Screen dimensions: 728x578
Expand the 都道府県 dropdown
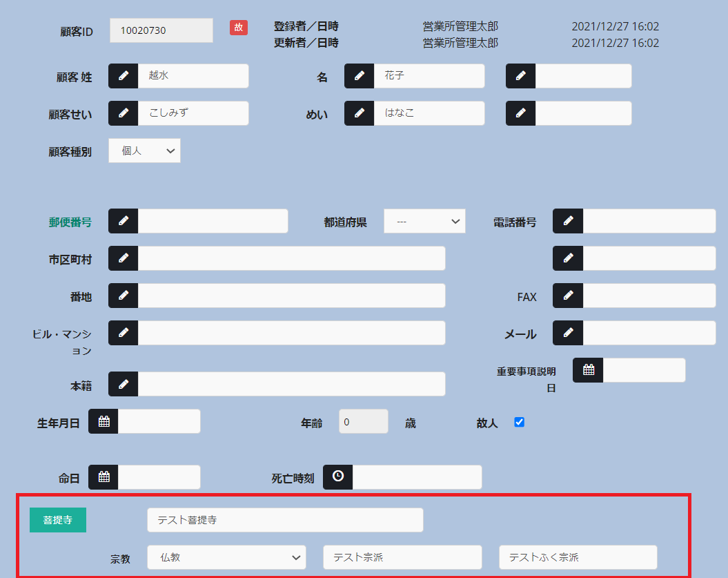click(424, 222)
